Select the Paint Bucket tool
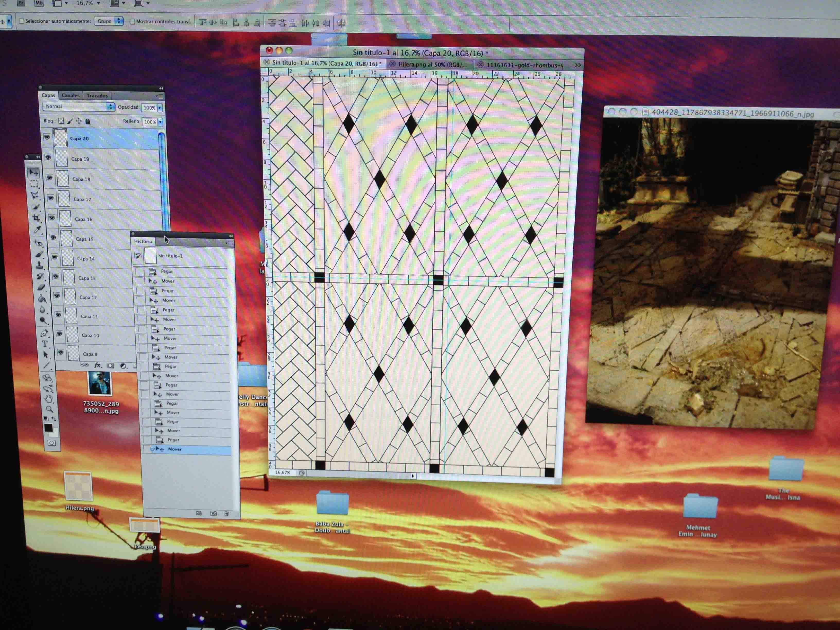The height and width of the screenshot is (630, 840). pos(42,299)
